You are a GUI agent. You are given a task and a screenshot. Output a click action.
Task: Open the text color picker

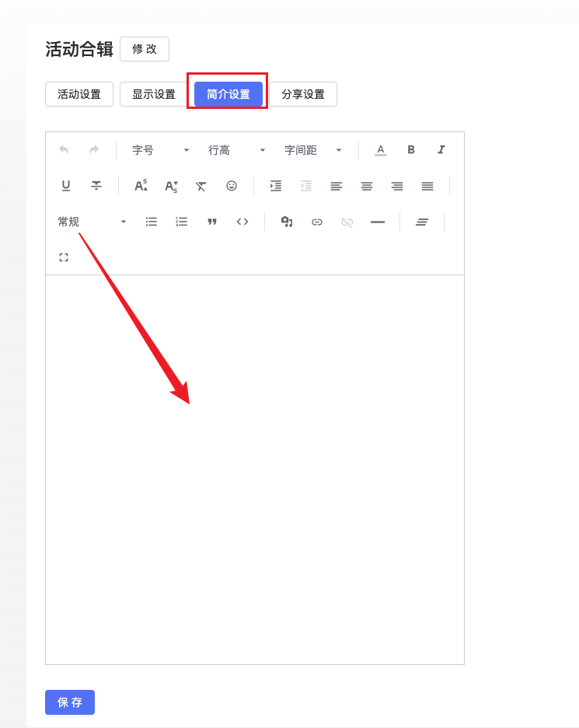tap(381, 150)
